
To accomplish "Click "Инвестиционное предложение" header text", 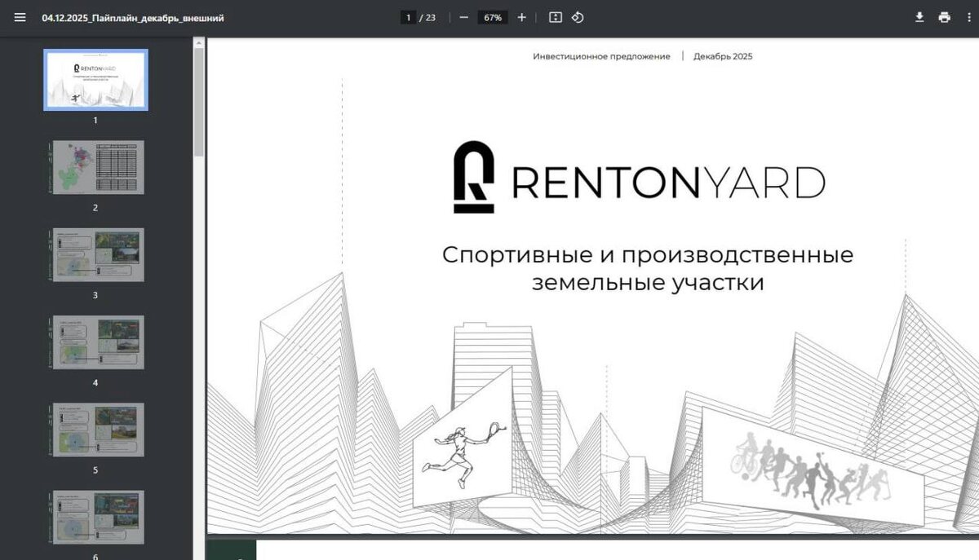I will [x=601, y=56].
